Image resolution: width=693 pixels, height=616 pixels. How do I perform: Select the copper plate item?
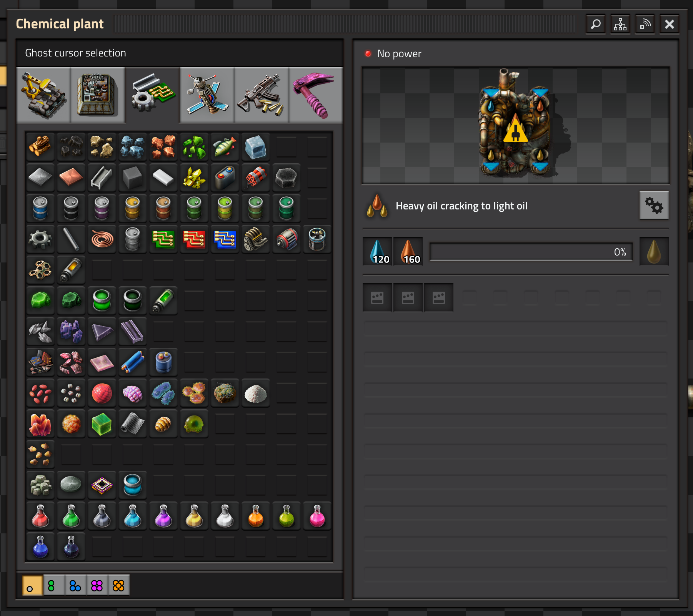(71, 178)
